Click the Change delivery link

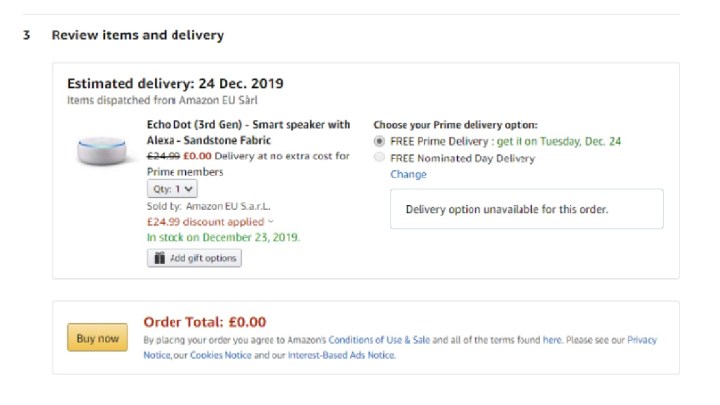coord(408,174)
